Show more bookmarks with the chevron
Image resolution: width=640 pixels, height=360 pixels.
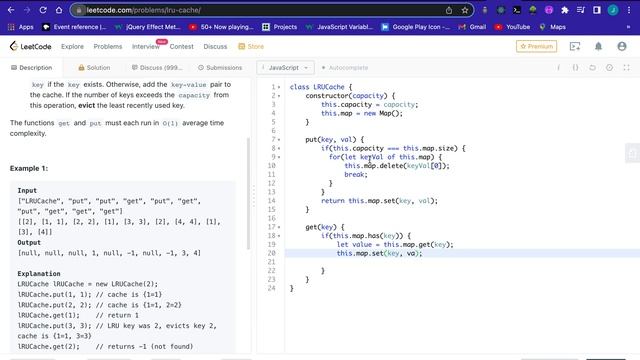[x=628, y=27]
